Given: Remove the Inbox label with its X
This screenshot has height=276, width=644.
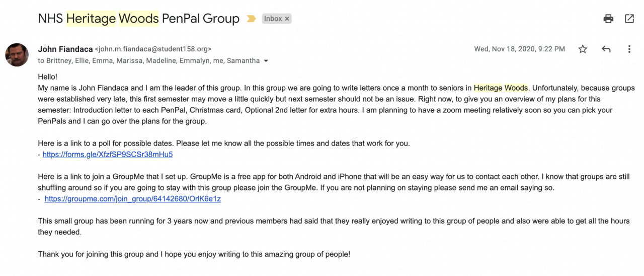Looking at the screenshot, I should [287, 19].
